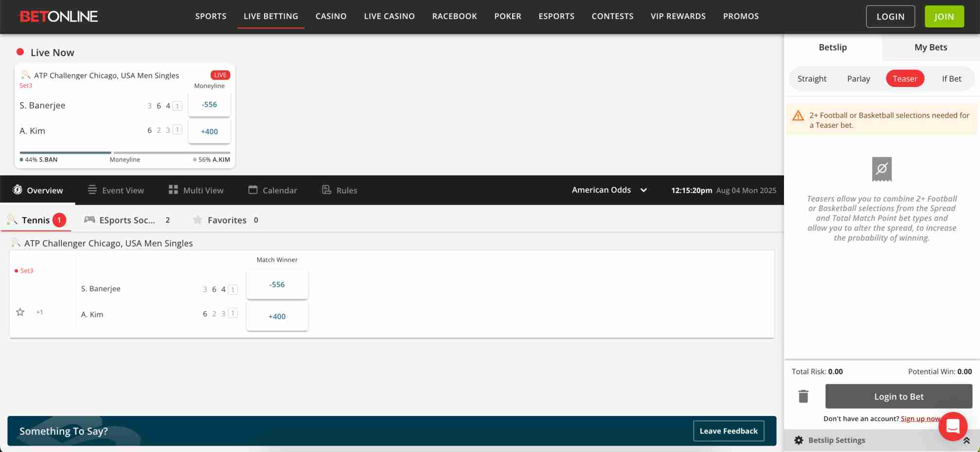
Task: Select the If Bet type
Action: click(951, 79)
